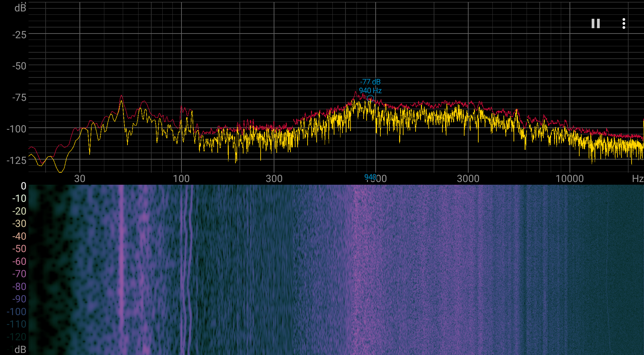Open the three-dot overflow menu
This screenshot has width=644, height=355.
624,23
